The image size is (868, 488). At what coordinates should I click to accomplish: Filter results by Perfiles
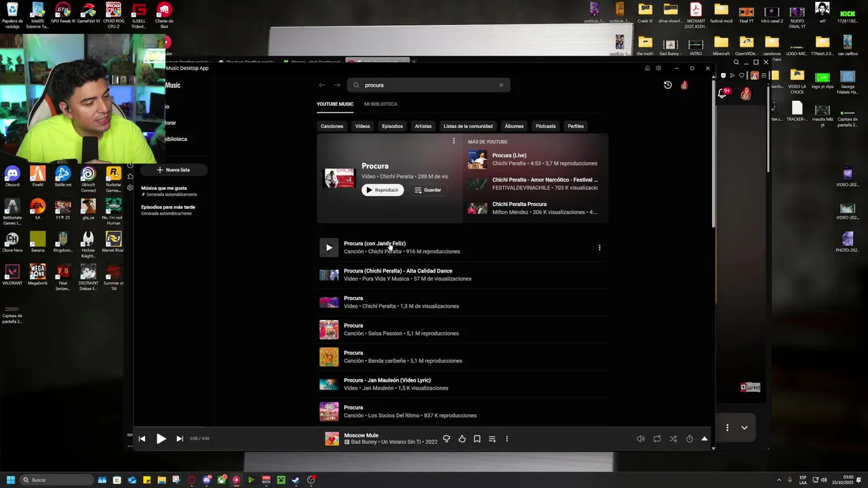[576, 126]
